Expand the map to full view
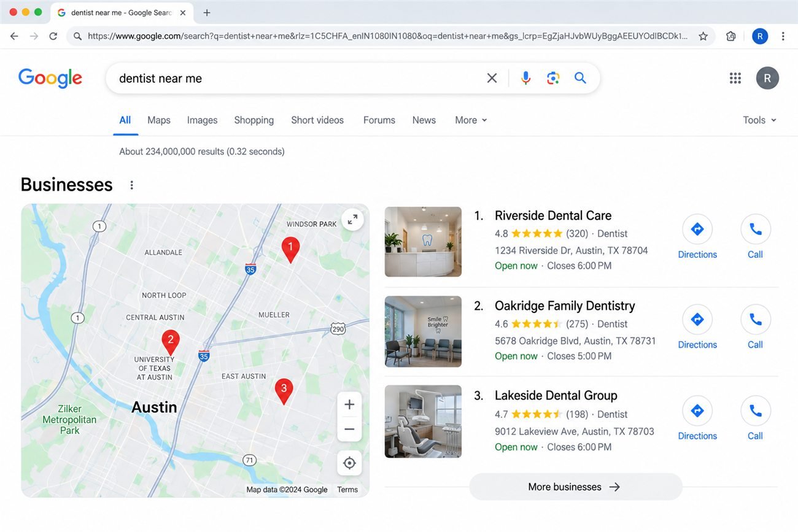 point(352,219)
